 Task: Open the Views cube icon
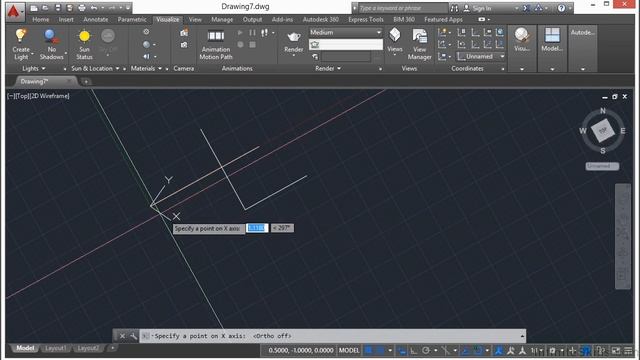click(395, 36)
